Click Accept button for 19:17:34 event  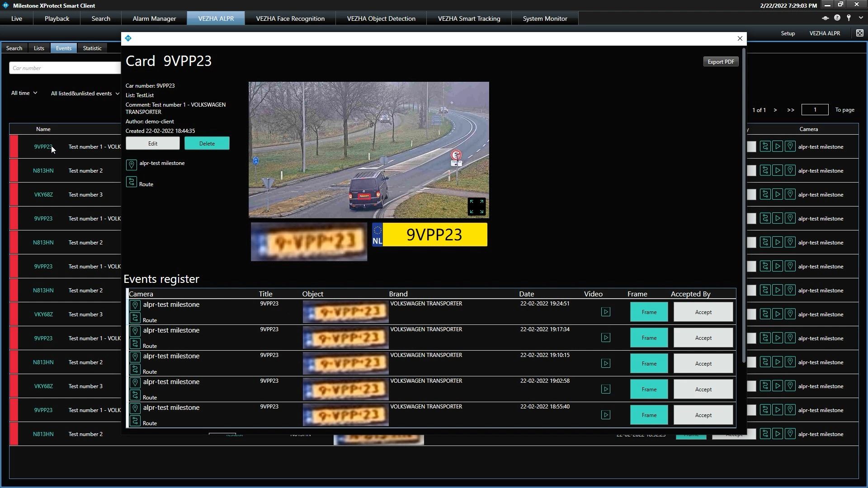(703, 338)
